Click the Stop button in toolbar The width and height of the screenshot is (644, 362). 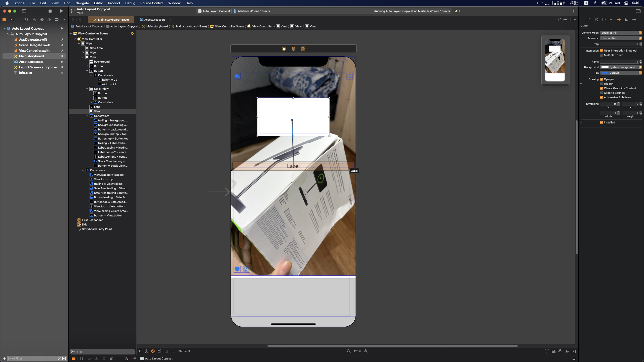(50, 11)
